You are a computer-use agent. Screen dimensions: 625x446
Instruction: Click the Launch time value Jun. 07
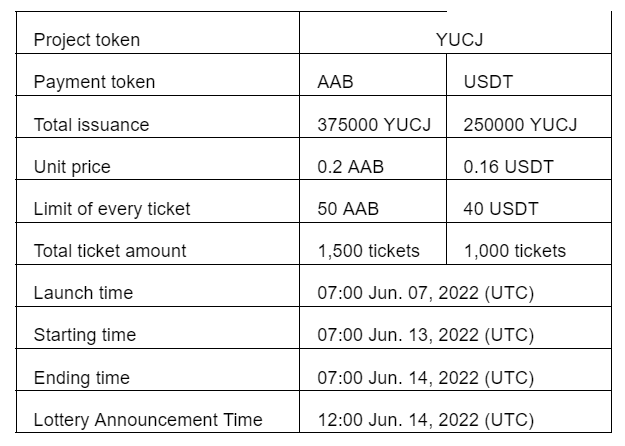pos(425,293)
